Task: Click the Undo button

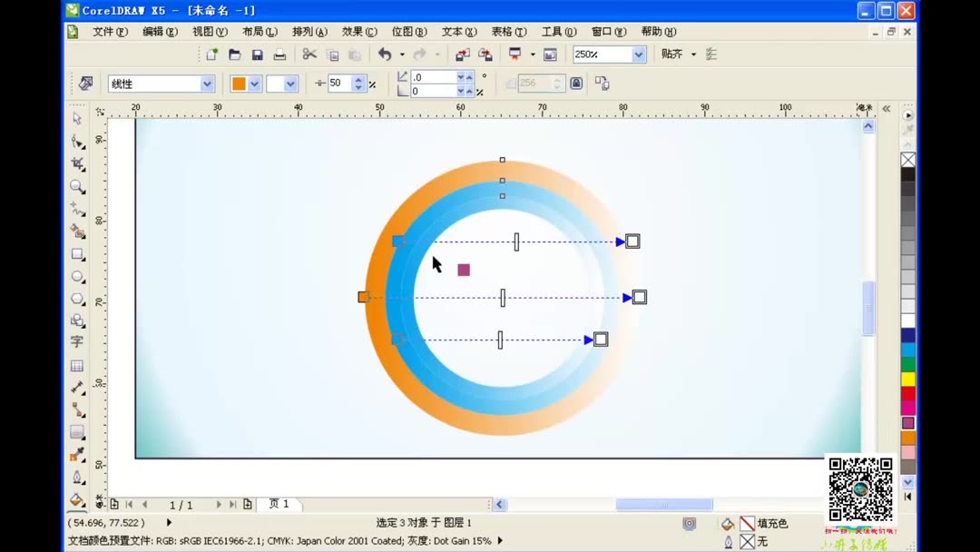Action: (x=385, y=54)
